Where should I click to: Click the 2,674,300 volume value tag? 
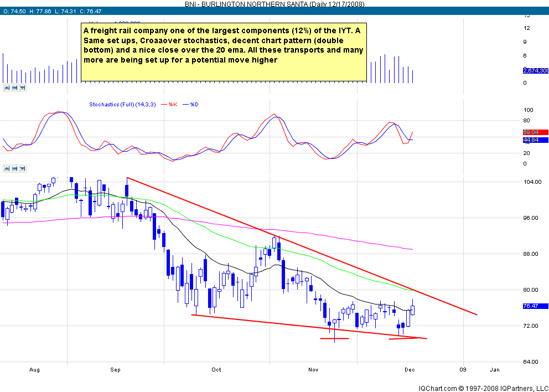(536, 71)
